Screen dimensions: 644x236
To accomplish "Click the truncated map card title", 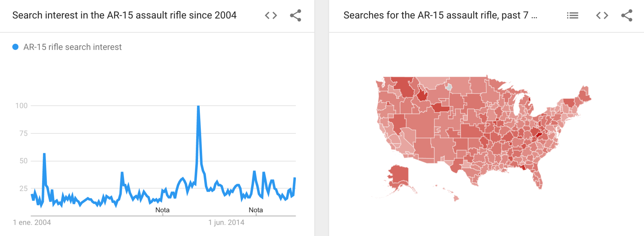I will click(x=440, y=15).
